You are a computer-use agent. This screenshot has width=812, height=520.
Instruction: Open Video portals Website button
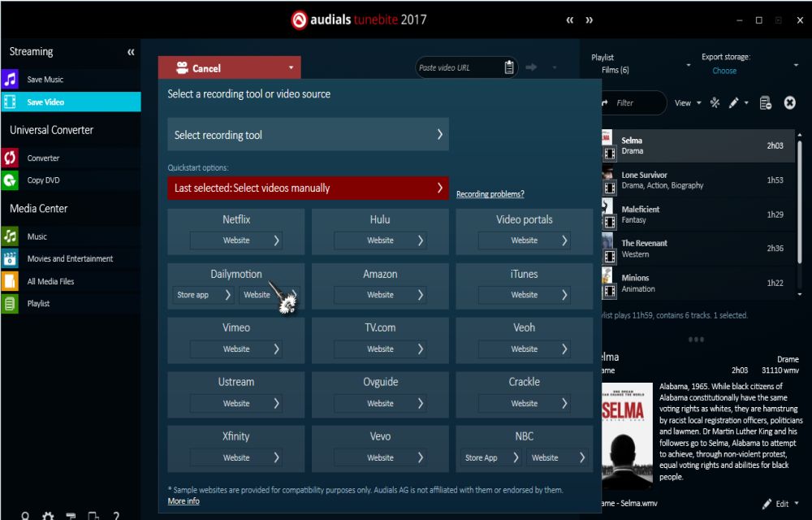point(524,240)
